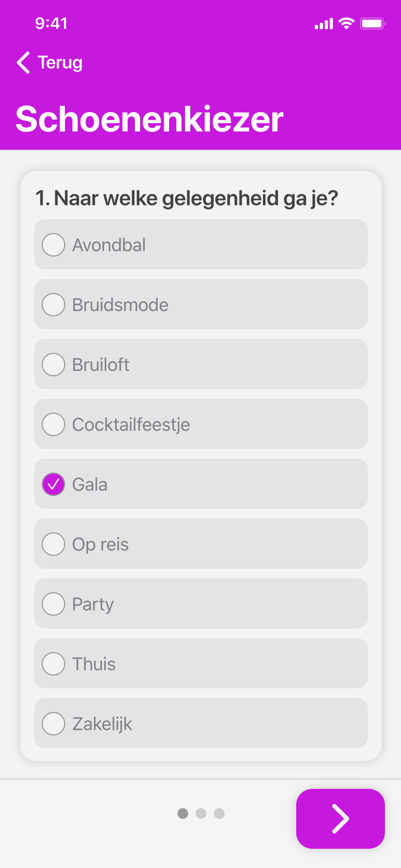Viewport: 401px width, 868px height.
Task: Tap the next arrow button
Action: click(340, 818)
